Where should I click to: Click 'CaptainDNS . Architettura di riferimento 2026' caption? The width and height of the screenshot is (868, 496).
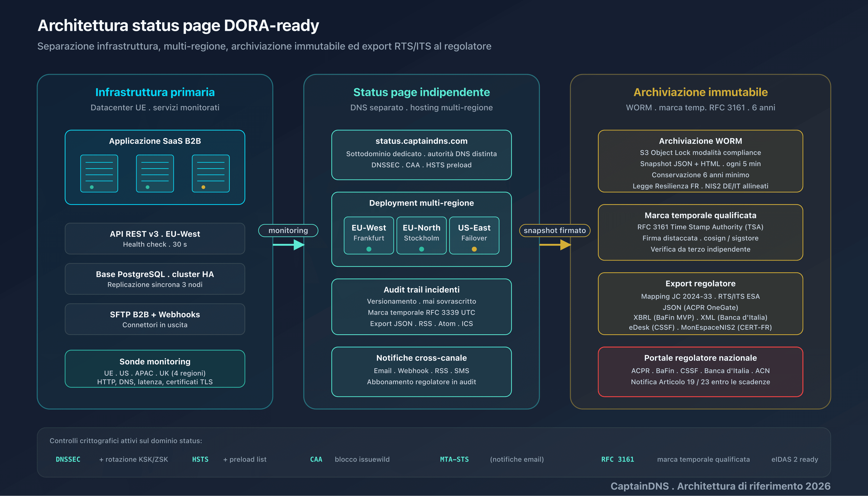pyautogui.click(x=720, y=486)
